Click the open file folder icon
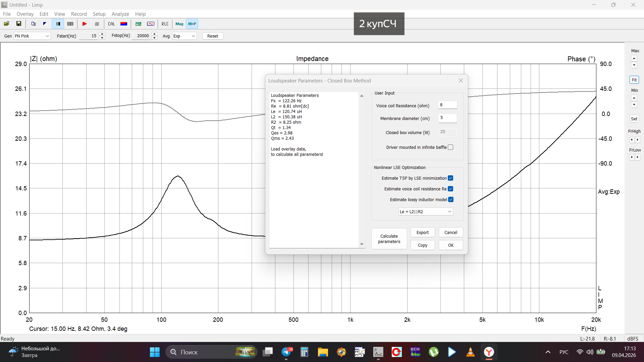Screen dimensions: 644x362 pos(6,24)
